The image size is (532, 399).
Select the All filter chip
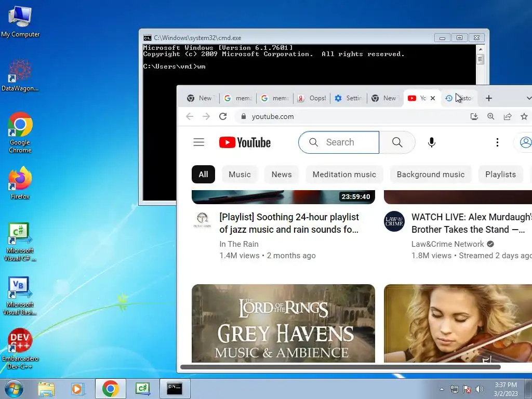203,175
